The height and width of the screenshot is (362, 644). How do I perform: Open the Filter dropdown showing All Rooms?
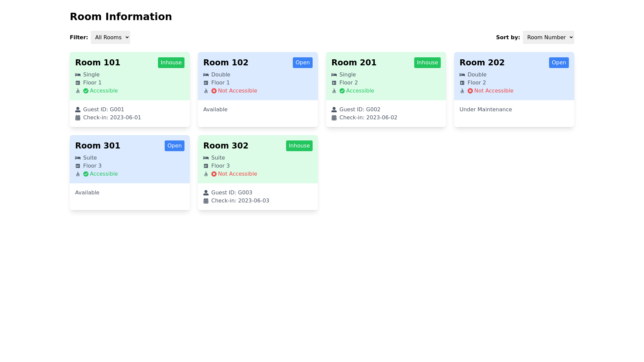click(110, 37)
